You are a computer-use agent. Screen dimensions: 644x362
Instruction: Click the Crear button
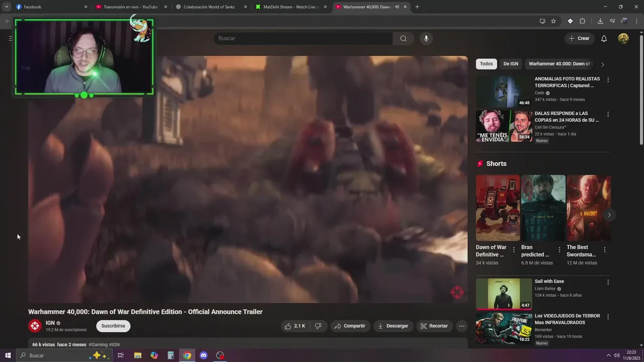[x=579, y=39]
